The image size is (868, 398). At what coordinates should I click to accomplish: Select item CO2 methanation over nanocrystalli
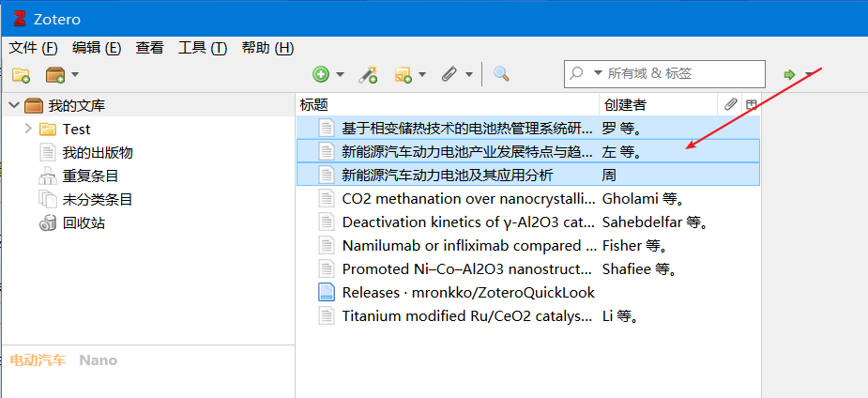pyautogui.click(x=528, y=199)
